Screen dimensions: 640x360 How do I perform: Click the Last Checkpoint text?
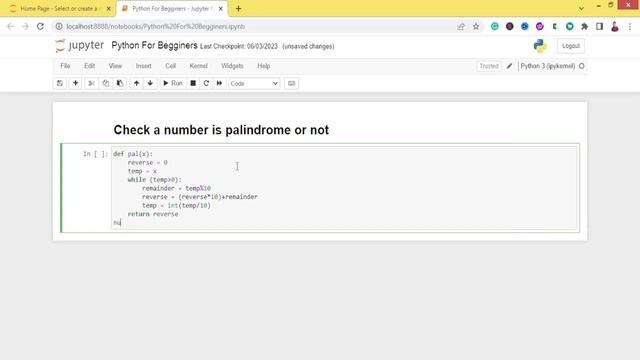(239, 47)
